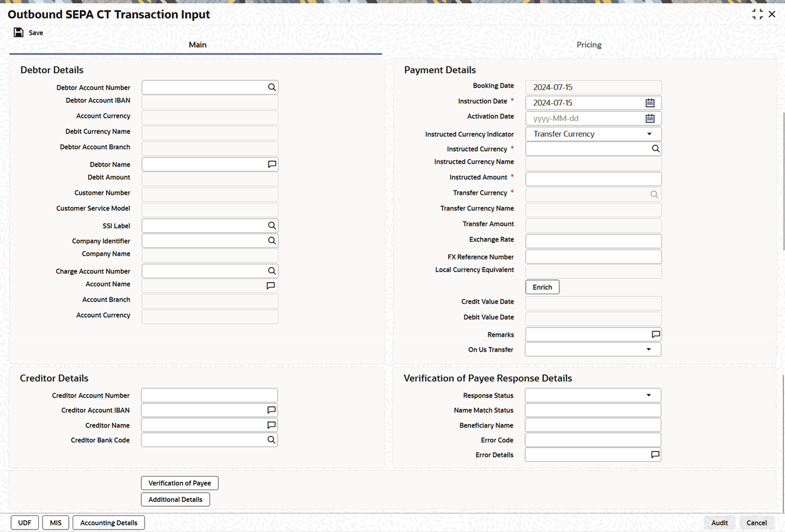Focus the Instructed Amount field
The width and height of the screenshot is (785, 532).
point(594,179)
